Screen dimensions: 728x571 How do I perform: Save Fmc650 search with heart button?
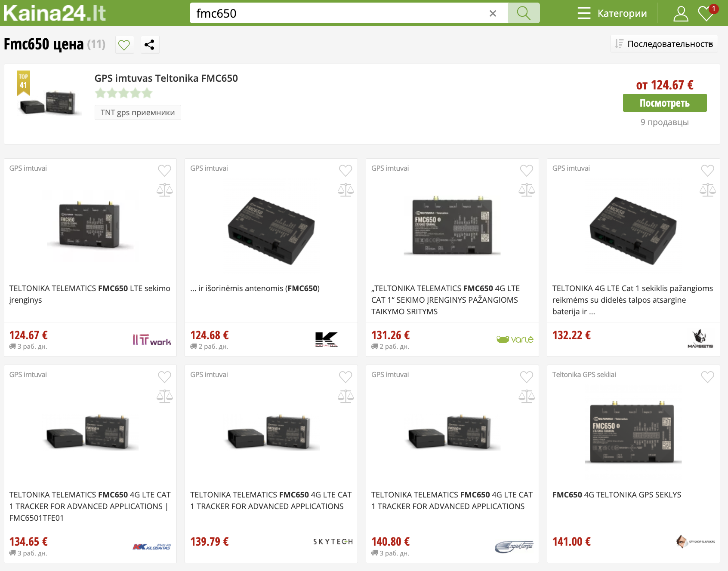tap(124, 45)
